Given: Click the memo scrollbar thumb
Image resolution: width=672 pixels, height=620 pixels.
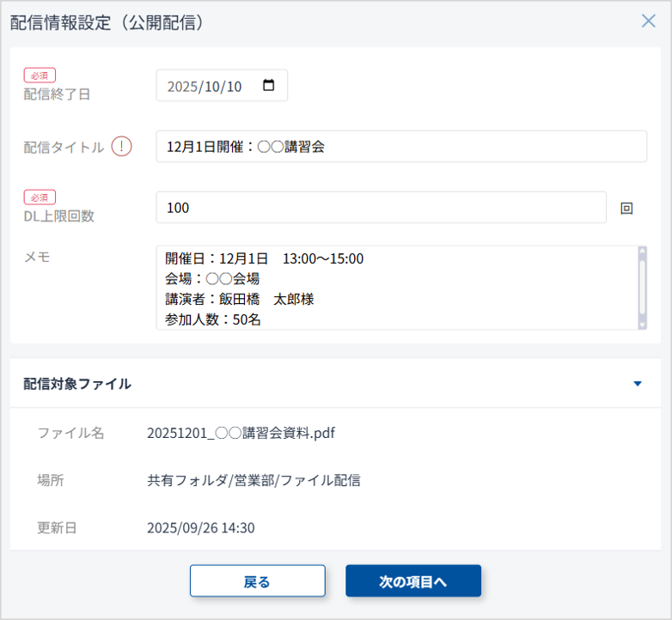Looking at the screenshot, I should point(642,287).
